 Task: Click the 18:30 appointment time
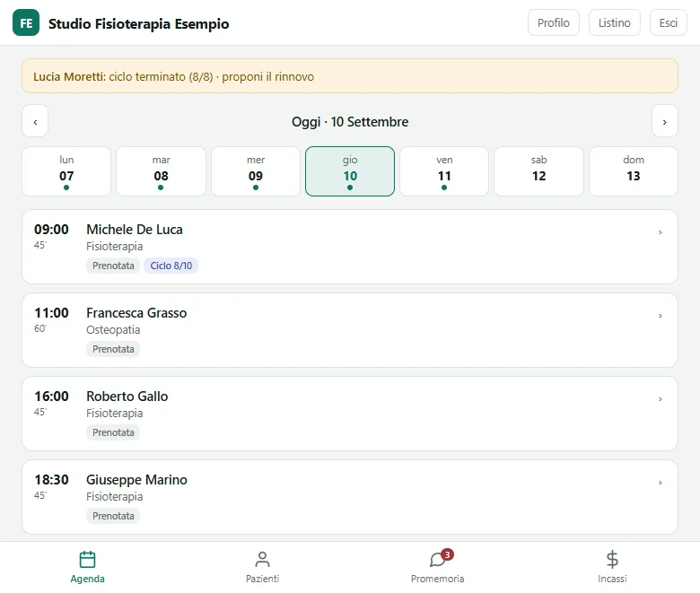(51, 480)
